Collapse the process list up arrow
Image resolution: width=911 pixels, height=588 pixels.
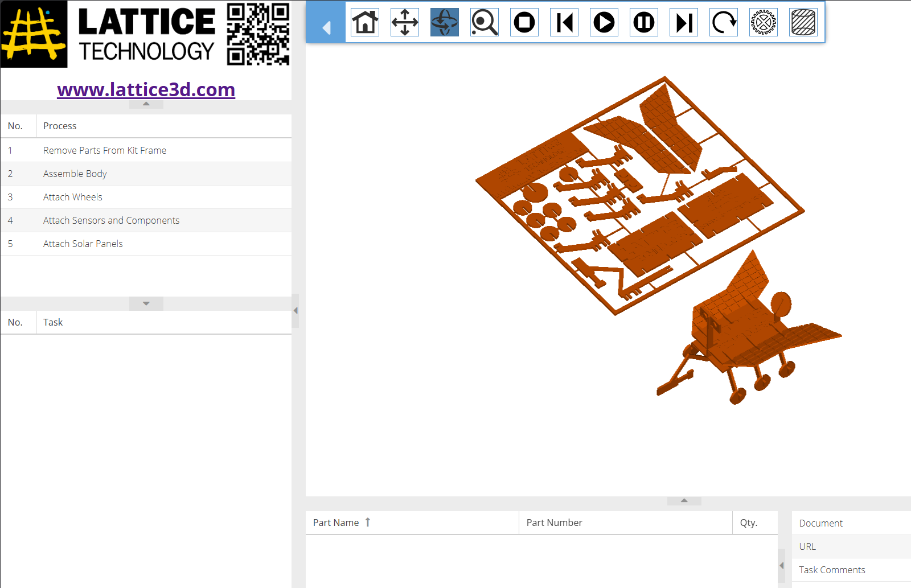[146, 104]
